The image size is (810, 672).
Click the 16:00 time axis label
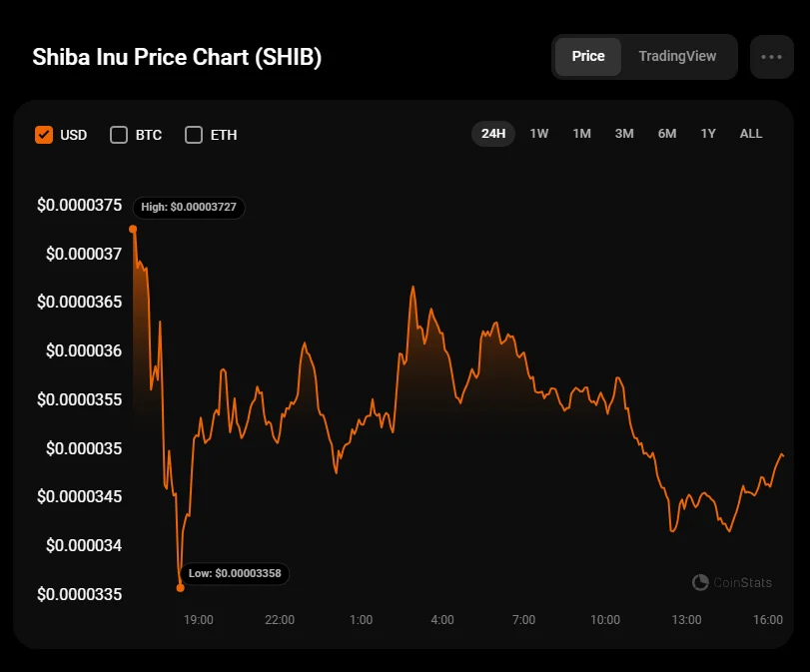tap(768, 620)
